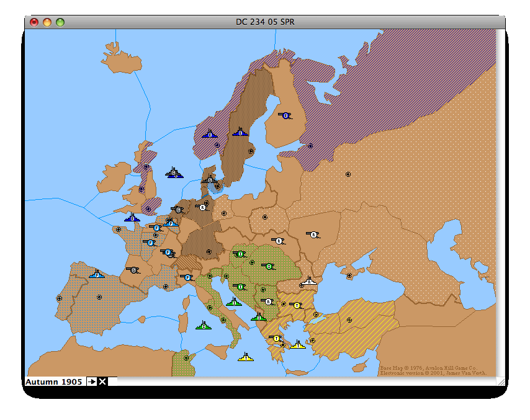Click the yellow minimize window button
530x420 pixels.
[x=47, y=22]
